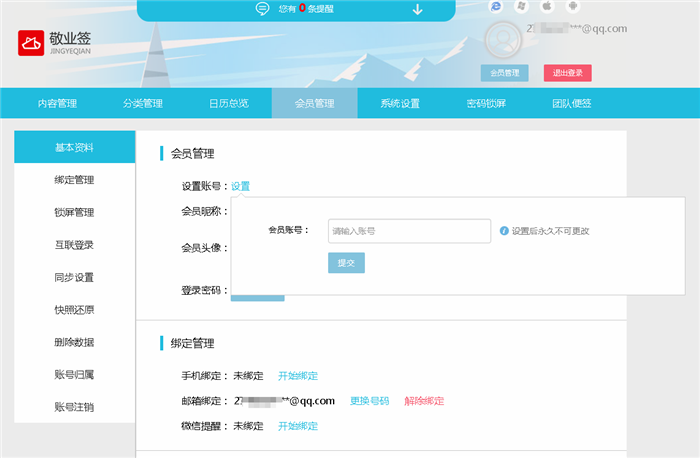Open the web browser version icon
The height and width of the screenshot is (458, 700).
point(495,6)
